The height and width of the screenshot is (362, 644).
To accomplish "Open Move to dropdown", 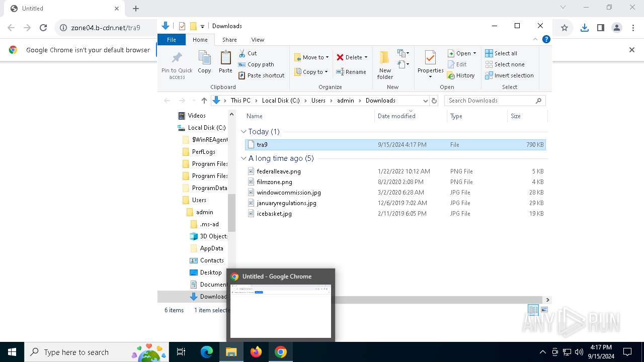I will (x=311, y=57).
